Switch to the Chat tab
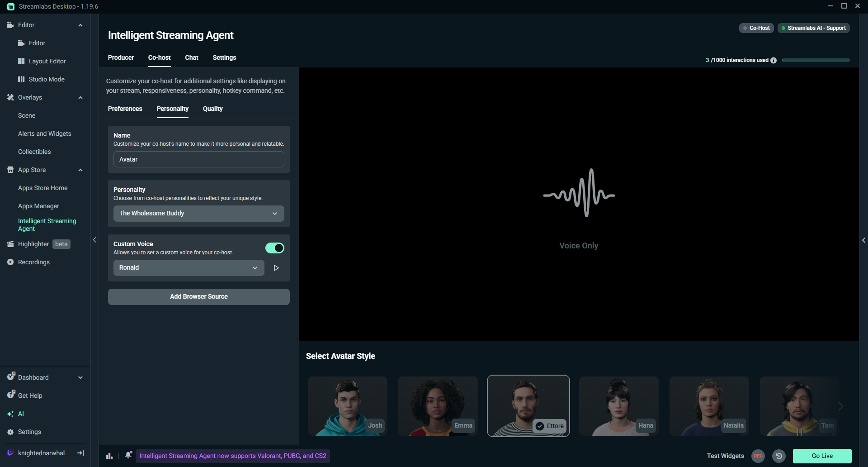Viewport: 868px width, 467px height. pyautogui.click(x=191, y=57)
